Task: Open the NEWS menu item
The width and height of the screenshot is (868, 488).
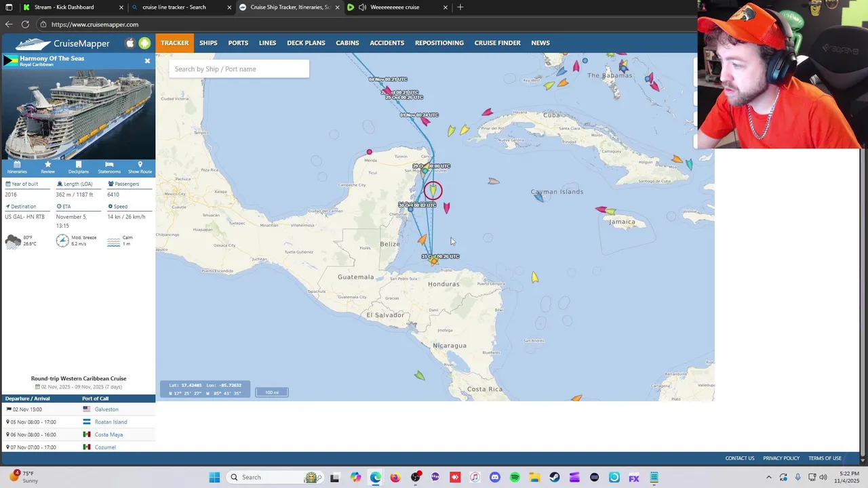Action: click(540, 43)
